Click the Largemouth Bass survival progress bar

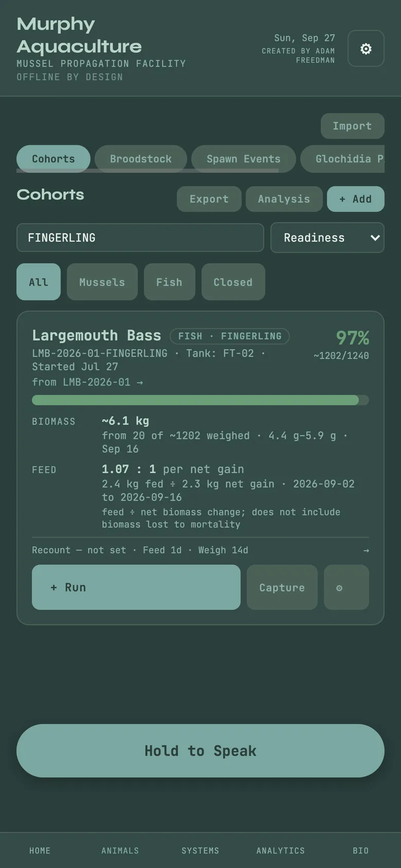pyautogui.click(x=200, y=400)
